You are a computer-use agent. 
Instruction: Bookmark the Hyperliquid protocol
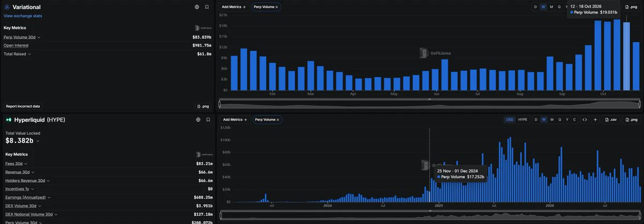[x=207, y=120]
